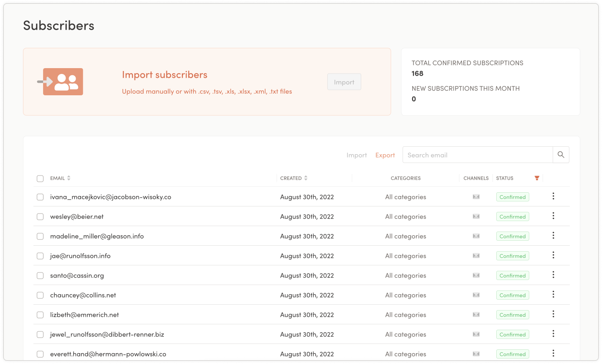Click email channel icon for everett.hand row

click(x=476, y=354)
